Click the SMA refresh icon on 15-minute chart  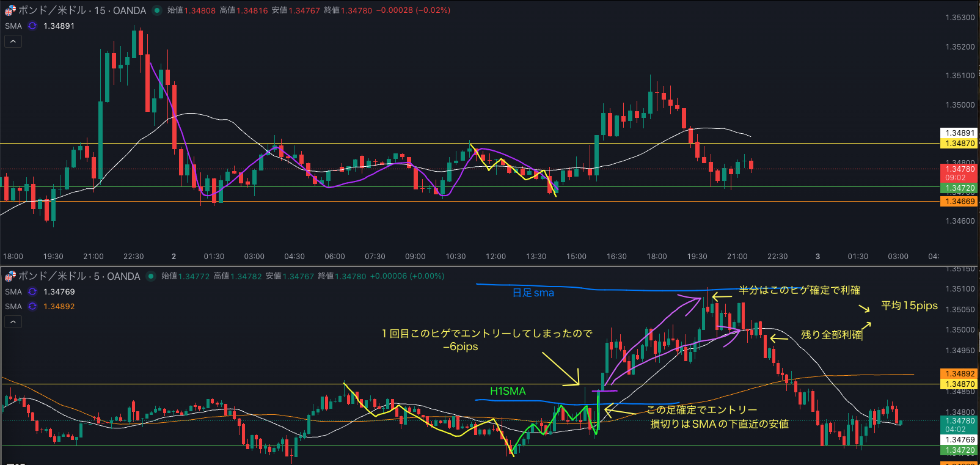coord(32,26)
